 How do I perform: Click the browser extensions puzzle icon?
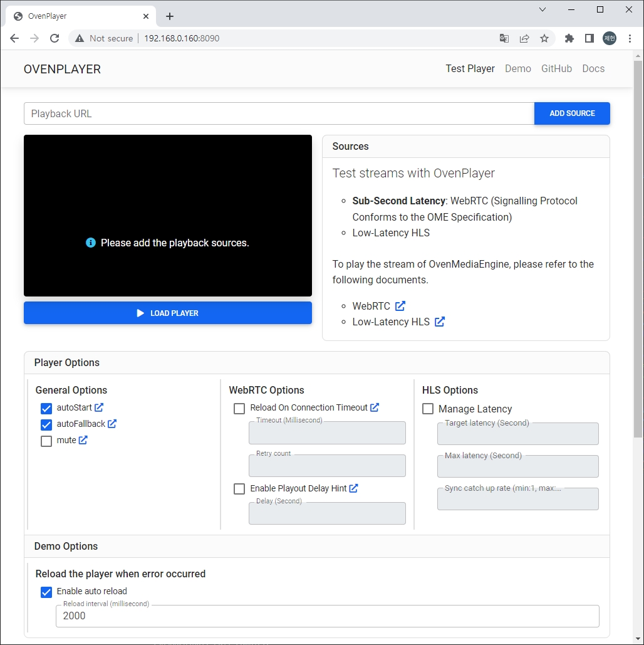tap(569, 38)
